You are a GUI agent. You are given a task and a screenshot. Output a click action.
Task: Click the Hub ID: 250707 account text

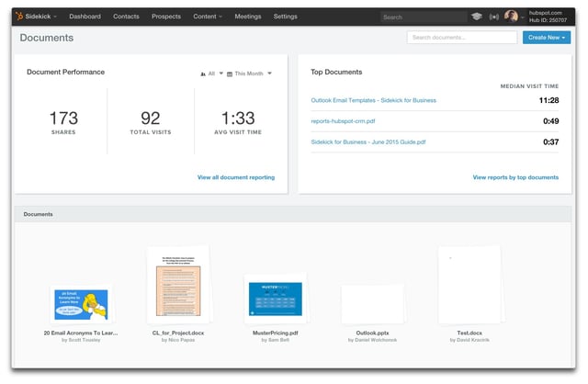point(548,20)
